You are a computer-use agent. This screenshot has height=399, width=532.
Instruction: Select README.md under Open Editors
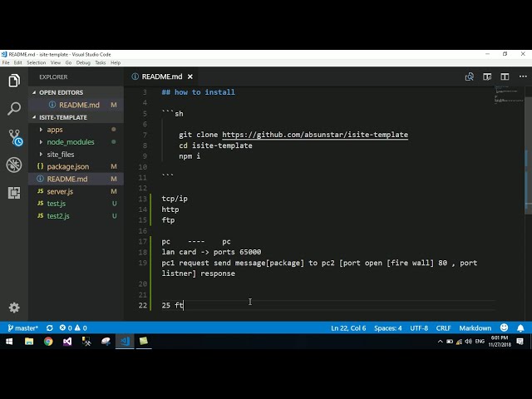(x=76, y=105)
